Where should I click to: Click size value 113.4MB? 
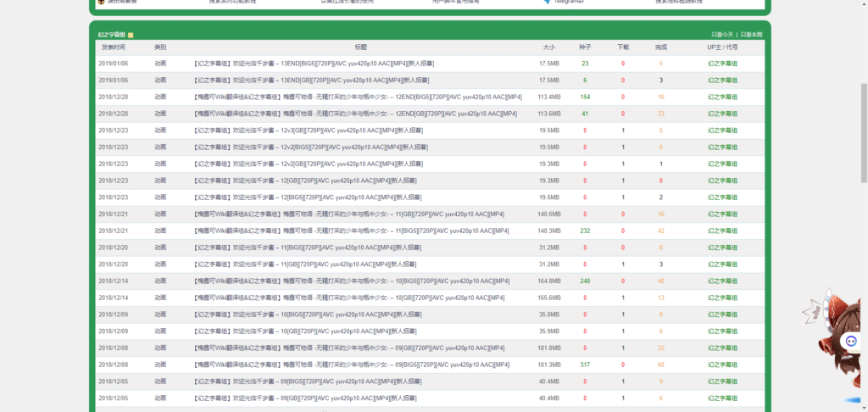pos(549,97)
